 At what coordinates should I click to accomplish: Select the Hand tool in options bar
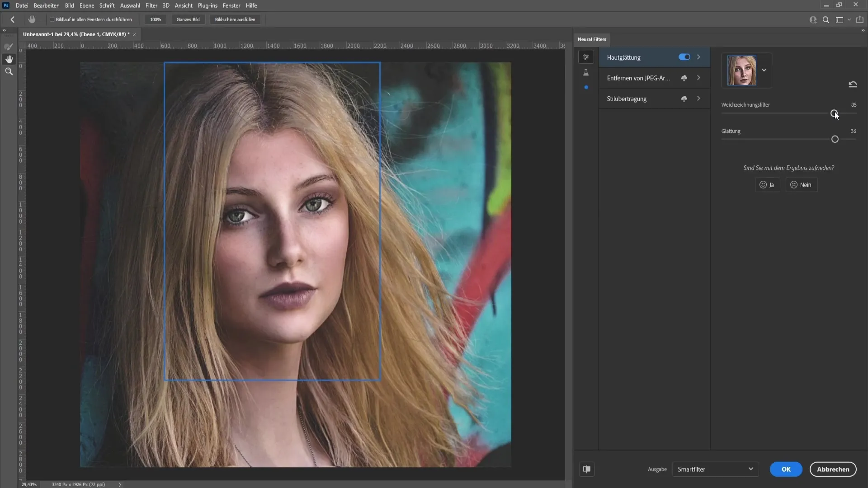pyautogui.click(x=32, y=19)
